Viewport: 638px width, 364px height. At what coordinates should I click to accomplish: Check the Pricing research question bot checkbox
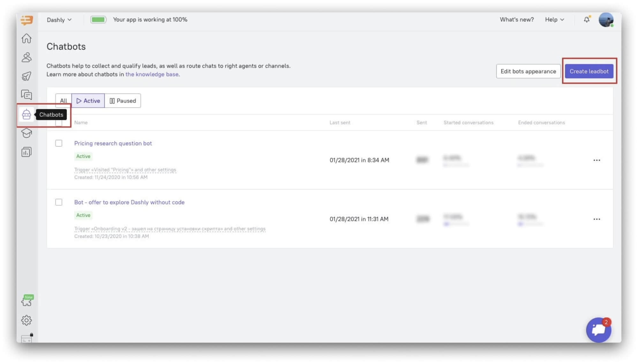coord(59,143)
